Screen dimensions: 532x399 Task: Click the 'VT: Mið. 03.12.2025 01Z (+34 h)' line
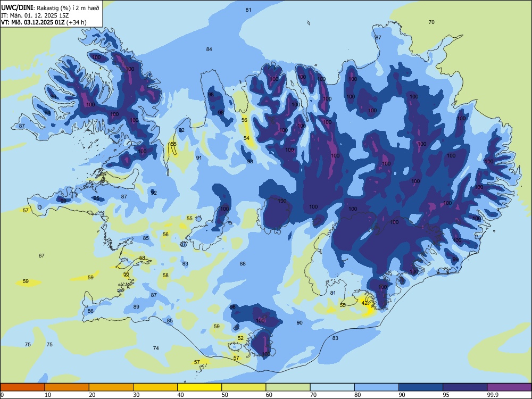click(44, 22)
